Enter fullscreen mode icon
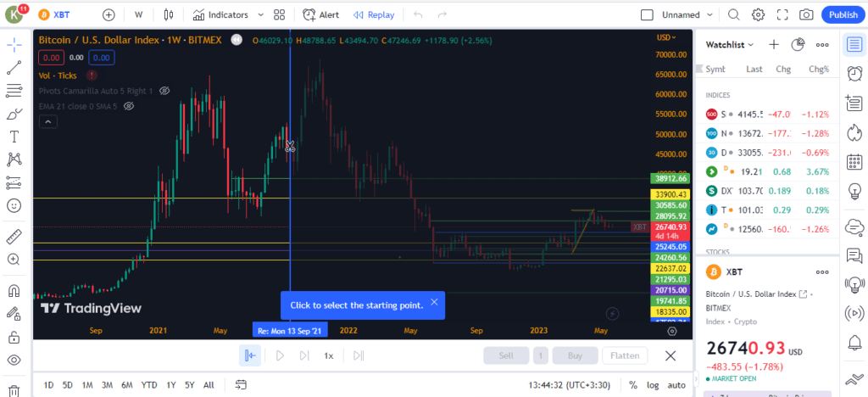The image size is (868, 397). [x=782, y=14]
